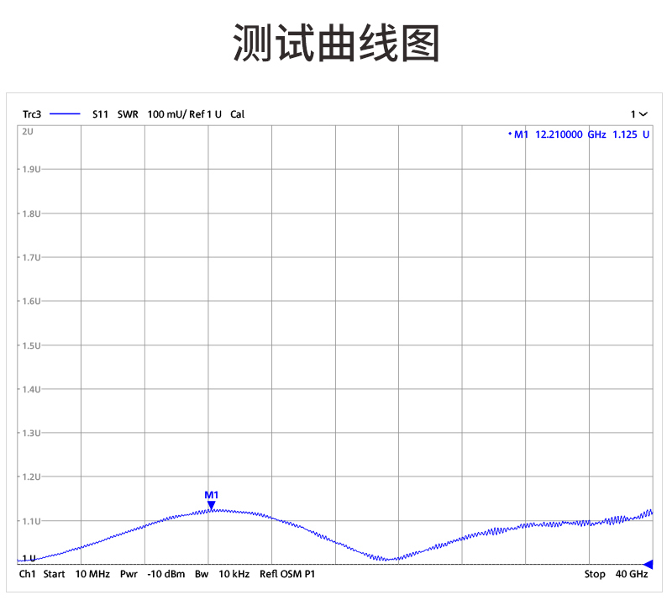This screenshot has height=616, width=672.
Task: Click the 1.125 U marker value readout
Action: (631, 134)
